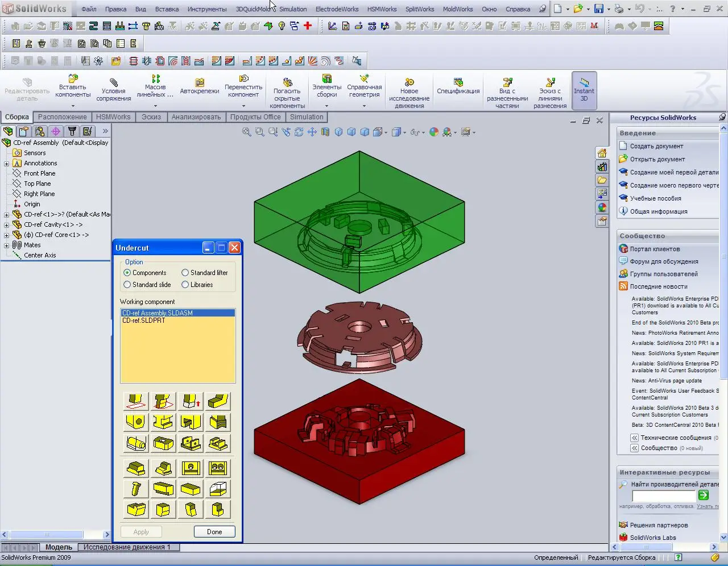Click the manufacturer search input field
Viewport: 728px width, 566px height.
point(664,496)
